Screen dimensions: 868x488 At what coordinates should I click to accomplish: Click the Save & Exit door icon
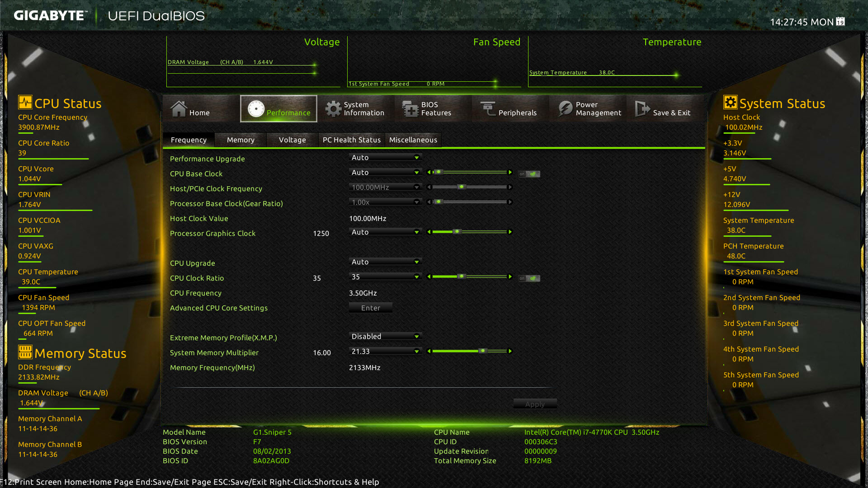pos(642,108)
